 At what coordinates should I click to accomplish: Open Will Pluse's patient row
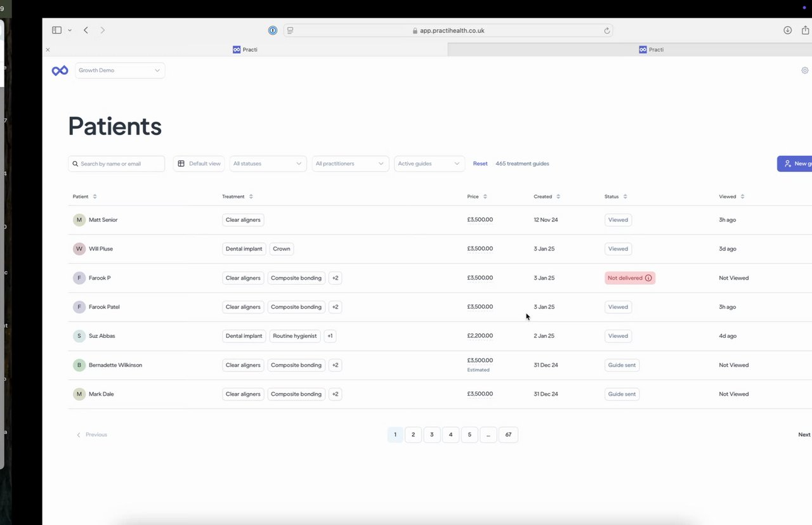point(440,249)
